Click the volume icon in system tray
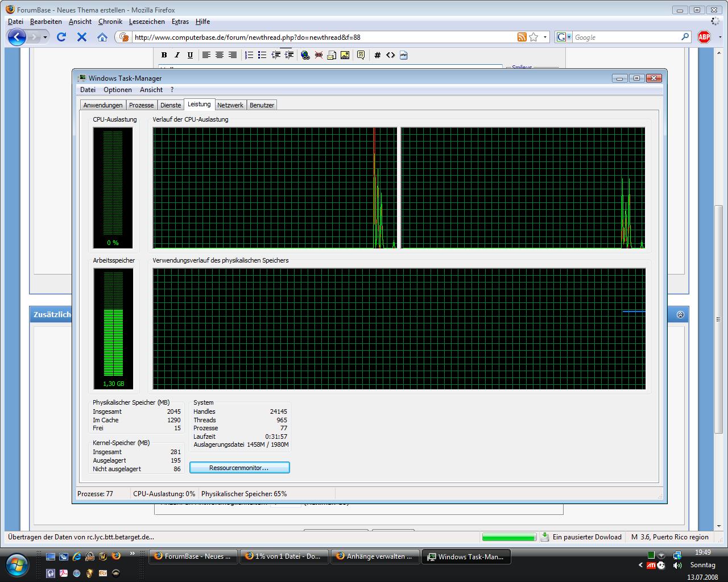 pos(677,566)
